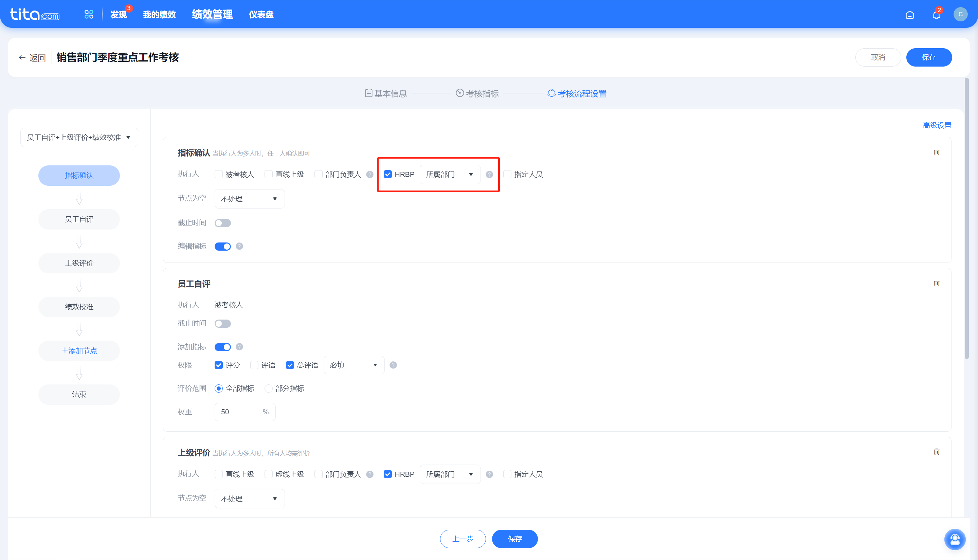Click help icon beside 部门负责人 in 上级评价

(369, 474)
